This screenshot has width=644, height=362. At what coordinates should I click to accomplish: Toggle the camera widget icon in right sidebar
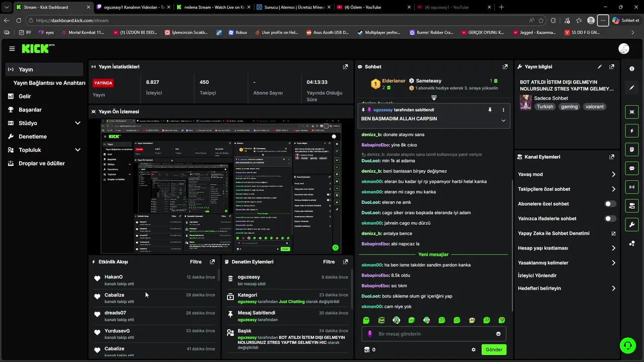pyautogui.click(x=632, y=205)
